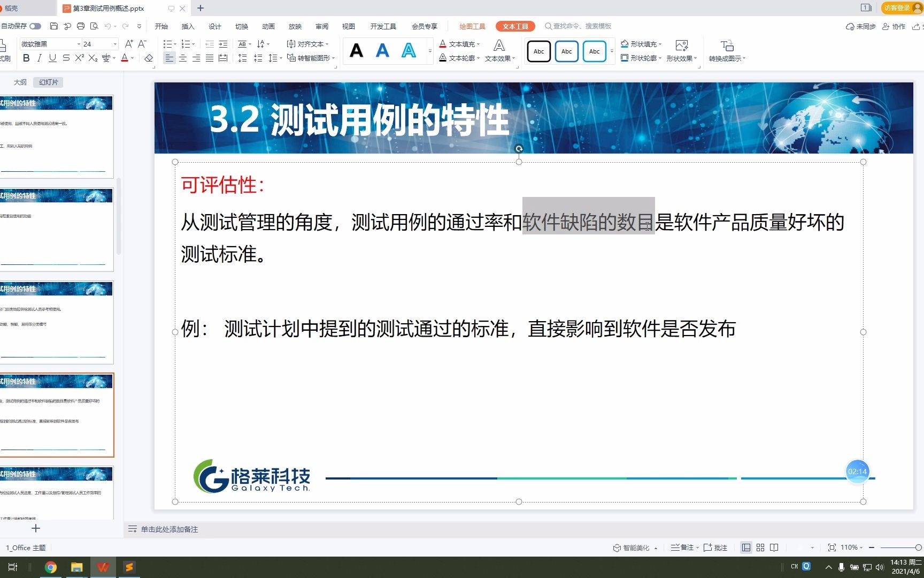Open the Drawing Tools ribbon tab
924x578 pixels.
472,26
